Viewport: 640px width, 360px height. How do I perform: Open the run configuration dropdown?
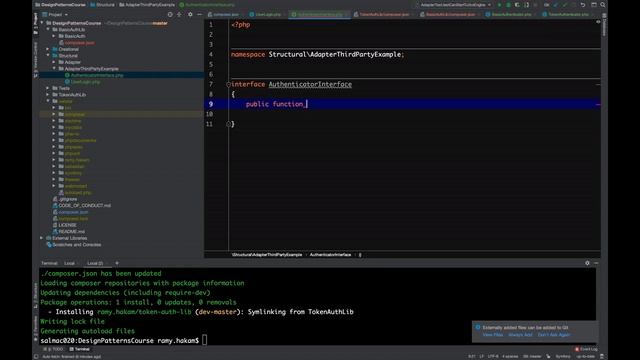pos(456,5)
